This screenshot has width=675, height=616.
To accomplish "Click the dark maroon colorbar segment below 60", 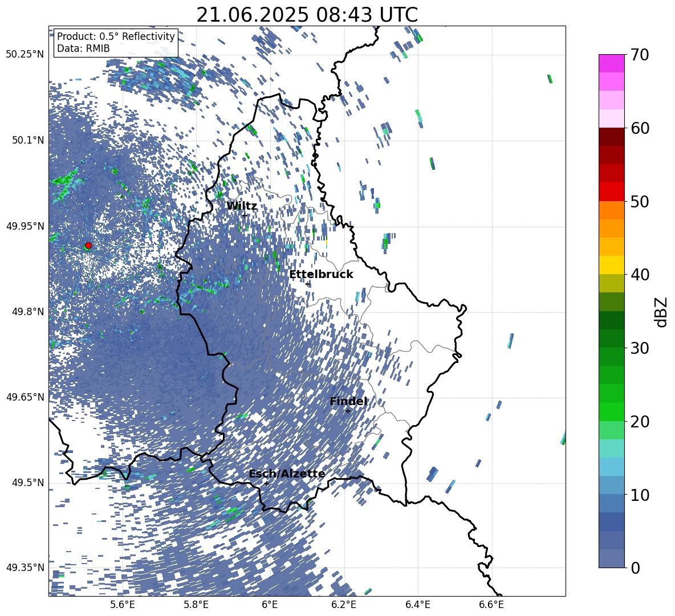I will (x=611, y=137).
